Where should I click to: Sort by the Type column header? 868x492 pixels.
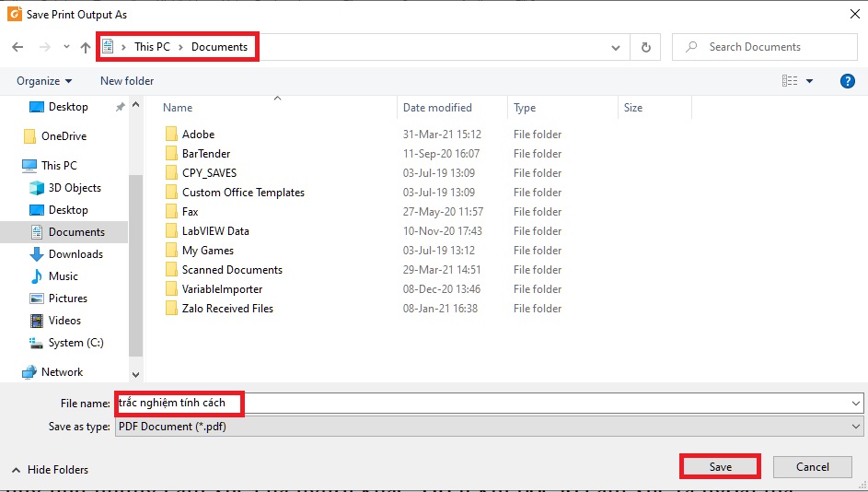[x=525, y=108]
